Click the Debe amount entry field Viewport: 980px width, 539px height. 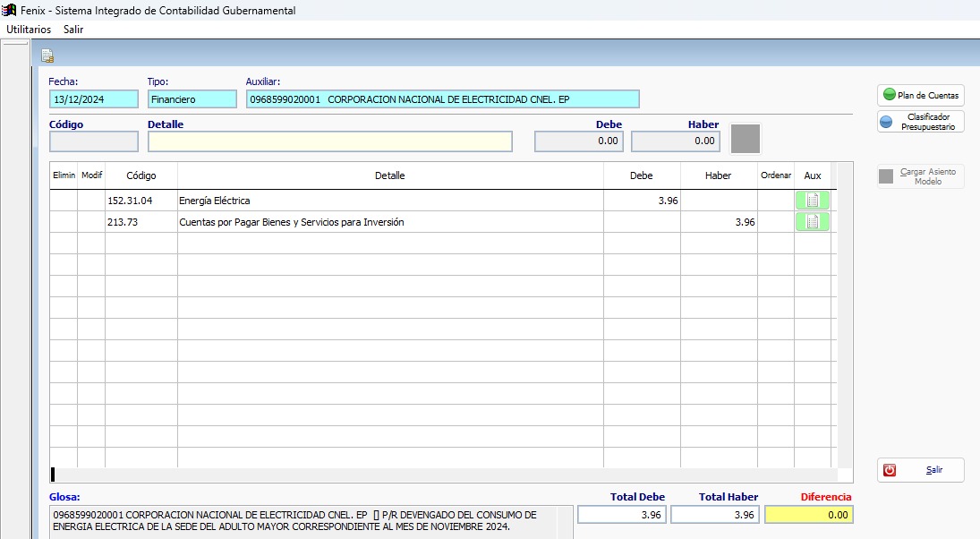(x=579, y=141)
